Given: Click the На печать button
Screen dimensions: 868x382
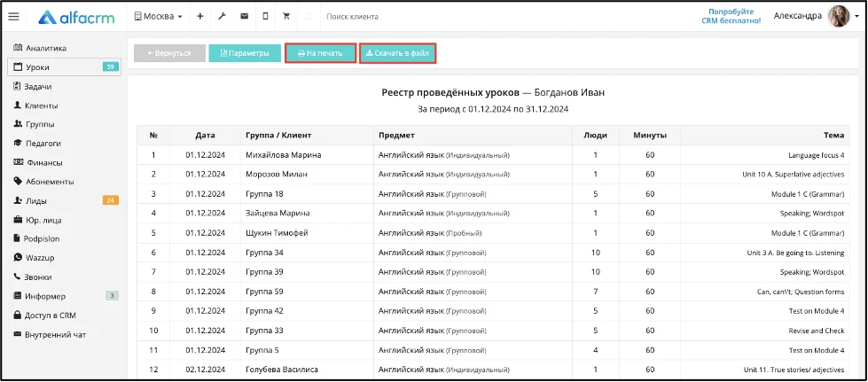Looking at the screenshot, I should pyautogui.click(x=321, y=53).
